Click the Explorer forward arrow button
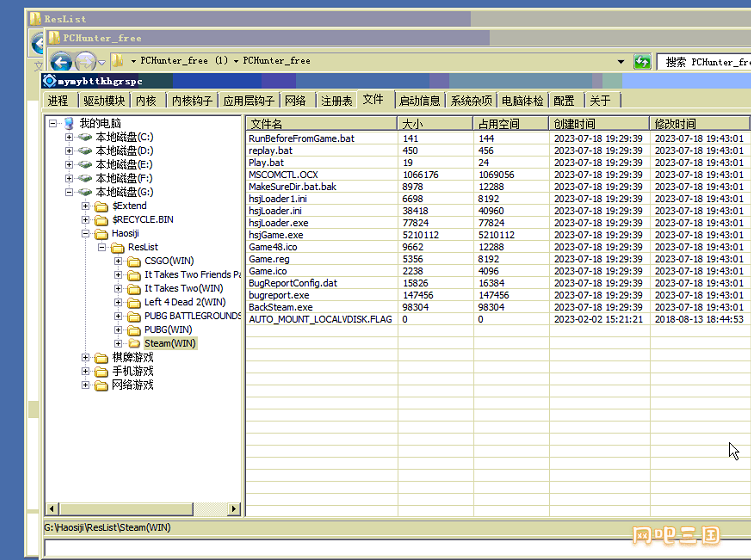The width and height of the screenshot is (751, 560). (86, 62)
